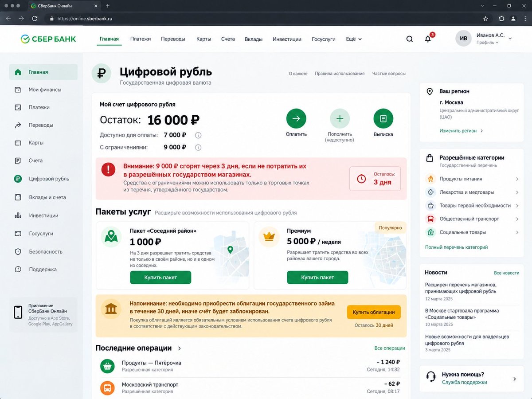Open the Выписка statement icon

pyautogui.click(x=383, y=118)
